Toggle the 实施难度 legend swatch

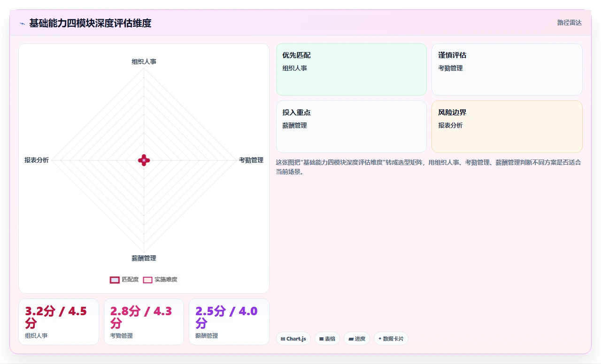click(x=147, y=280)
